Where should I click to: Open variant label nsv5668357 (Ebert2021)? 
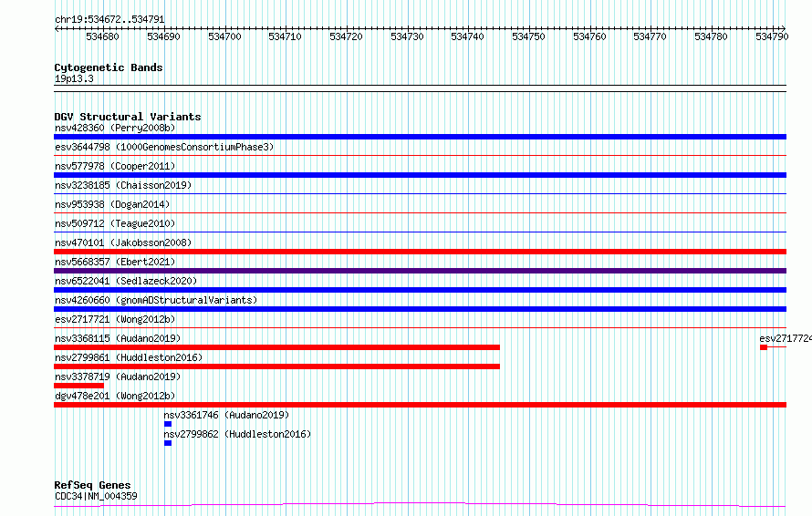[115, 262]
